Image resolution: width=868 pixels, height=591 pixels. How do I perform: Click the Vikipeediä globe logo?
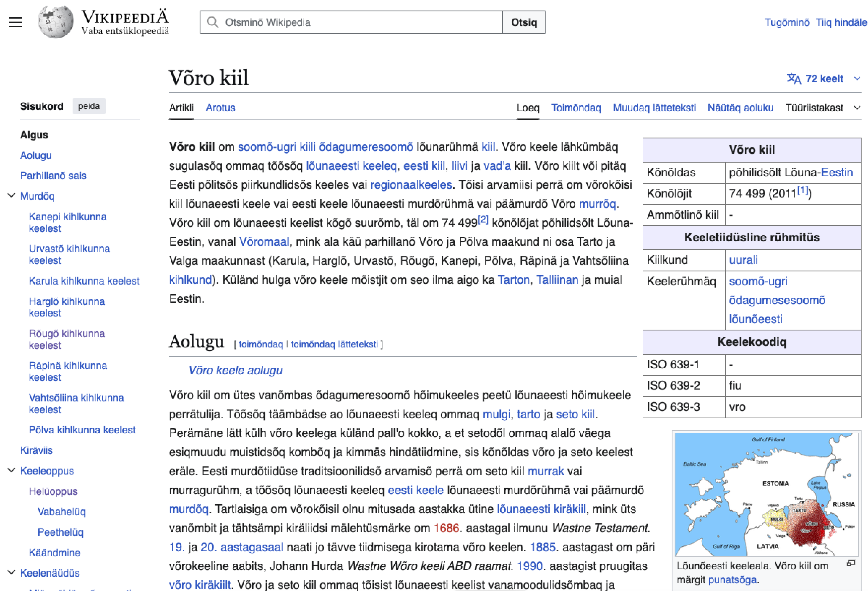click(55, 22)
